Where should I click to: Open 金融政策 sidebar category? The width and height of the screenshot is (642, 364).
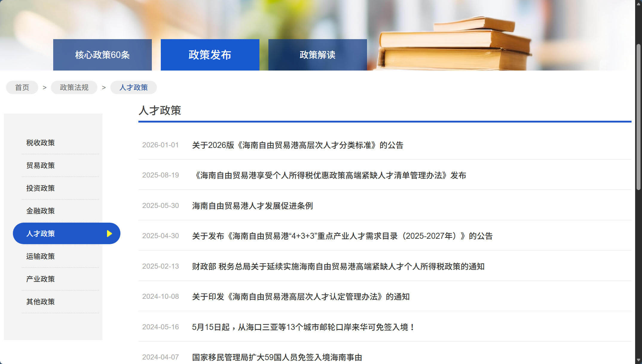(41, 211)
